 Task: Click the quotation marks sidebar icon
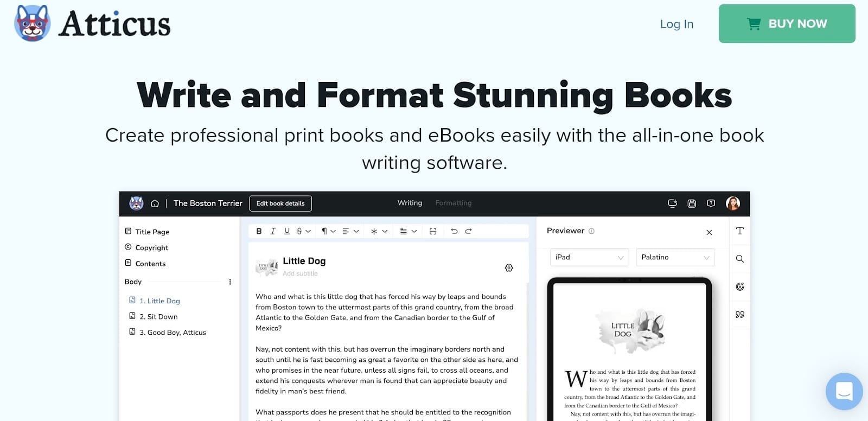(739, 315)
